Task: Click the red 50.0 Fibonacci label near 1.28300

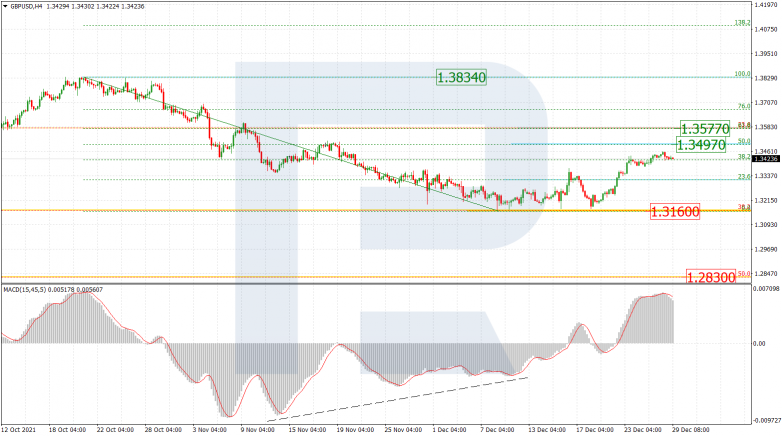Action: (x=744, y=273)
